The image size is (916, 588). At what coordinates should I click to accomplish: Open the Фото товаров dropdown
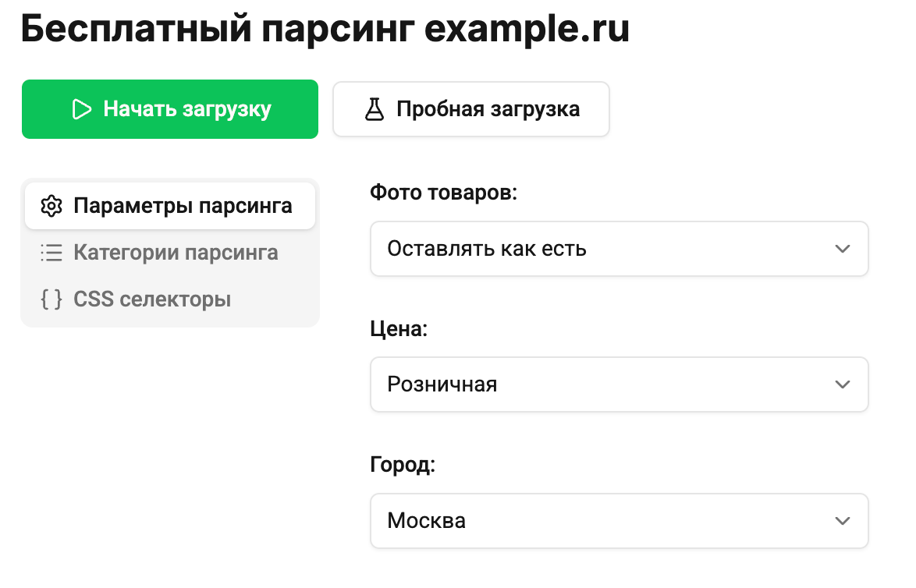(x=620, y=249)
